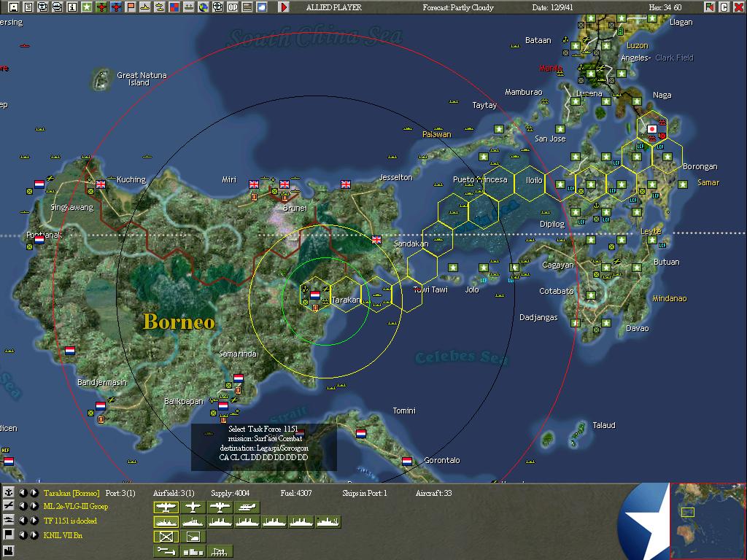Previous task force arrow beside TF 1151

[23, 520]
